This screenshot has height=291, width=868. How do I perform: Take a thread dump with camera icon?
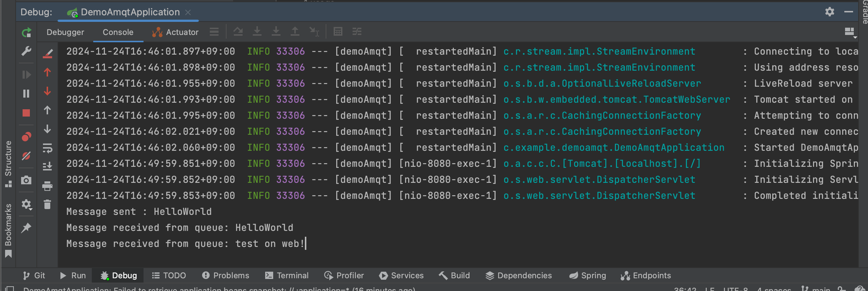click(x=26, y=180)
